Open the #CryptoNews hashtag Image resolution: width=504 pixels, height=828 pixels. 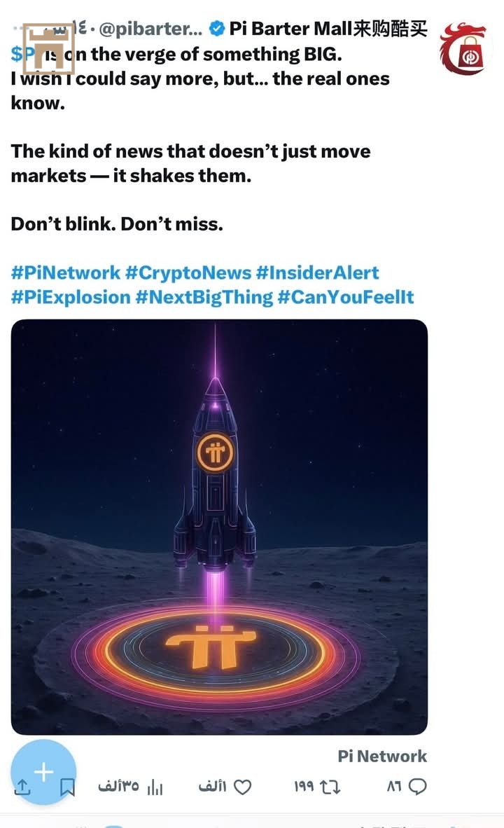188,272
